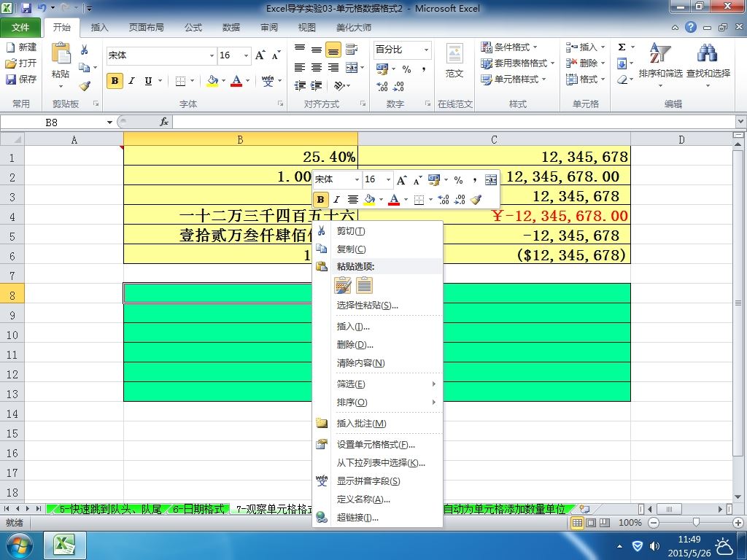Expand the formula bar
This screenshot has width=747, height=560.
point(741,122)
